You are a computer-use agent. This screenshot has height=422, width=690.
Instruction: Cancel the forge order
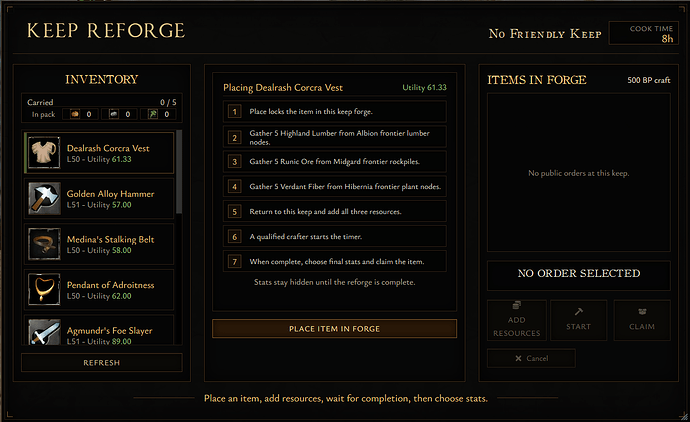pyautogui.click(x=531, y=358)
